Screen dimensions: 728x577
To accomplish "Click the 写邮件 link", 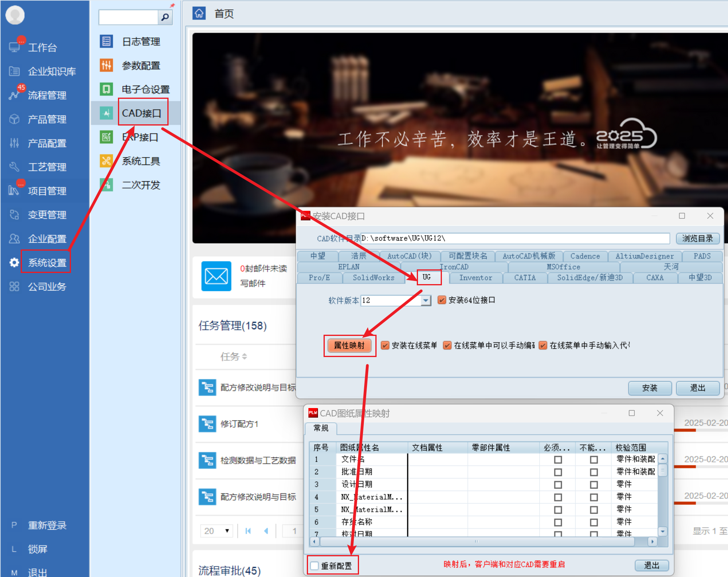I will point(253,283).
